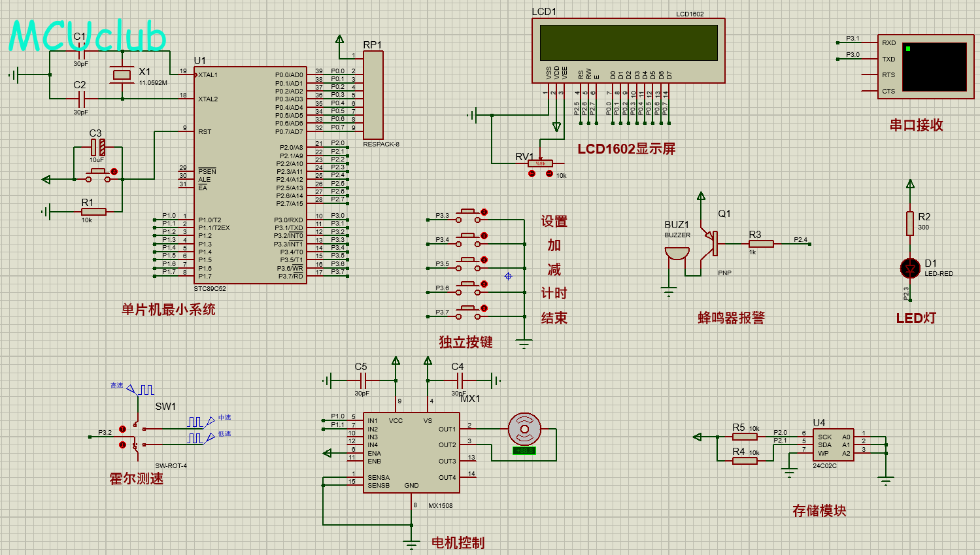Select the MX1508 motor driver chip
This screenshot has height=555, width=980.
411,452
